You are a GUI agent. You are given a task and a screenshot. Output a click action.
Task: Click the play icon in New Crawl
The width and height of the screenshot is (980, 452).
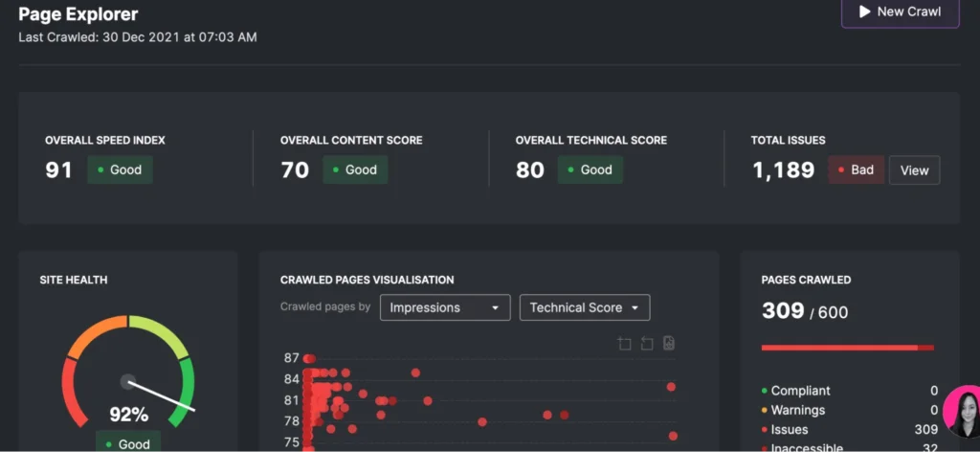[x=864, y=11]
